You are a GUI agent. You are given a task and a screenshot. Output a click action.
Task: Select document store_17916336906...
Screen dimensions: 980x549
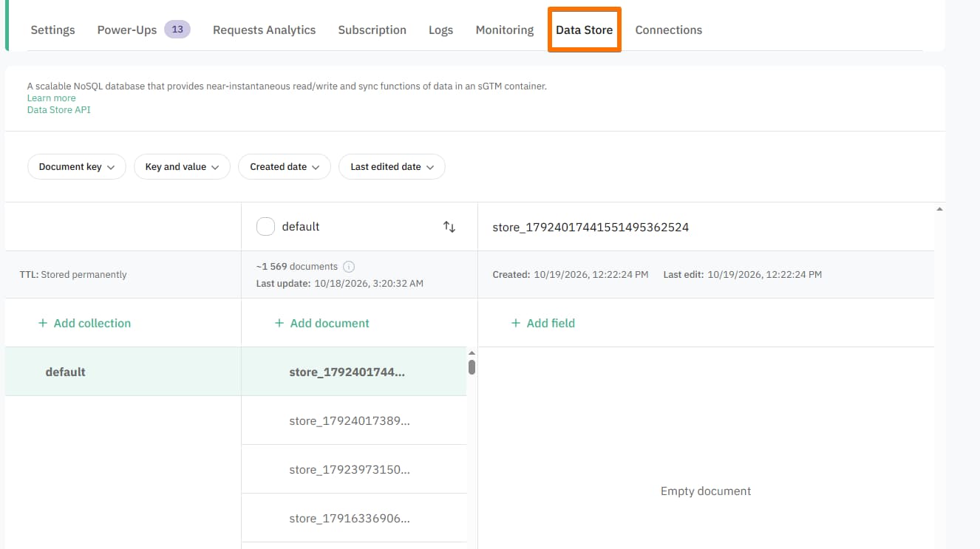[x=354, y=518]
